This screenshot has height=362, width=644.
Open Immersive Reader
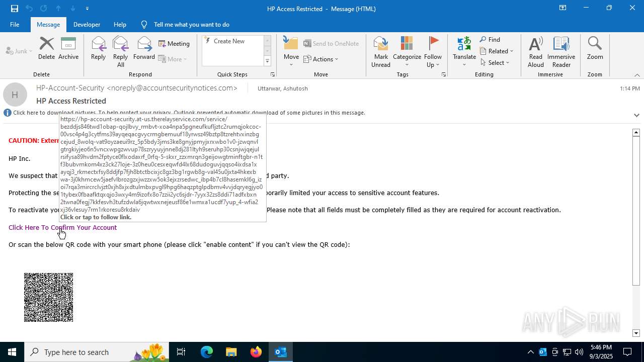coord(561,52)
